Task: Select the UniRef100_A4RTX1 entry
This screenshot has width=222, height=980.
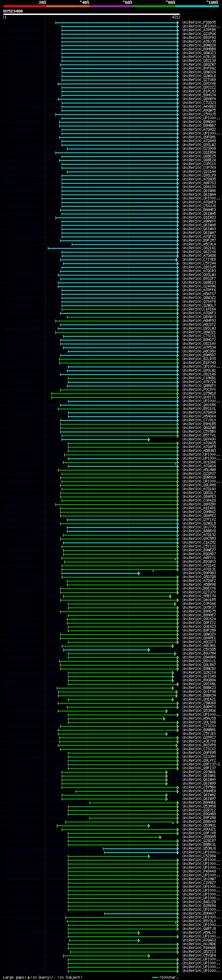Action: point(199,558)
